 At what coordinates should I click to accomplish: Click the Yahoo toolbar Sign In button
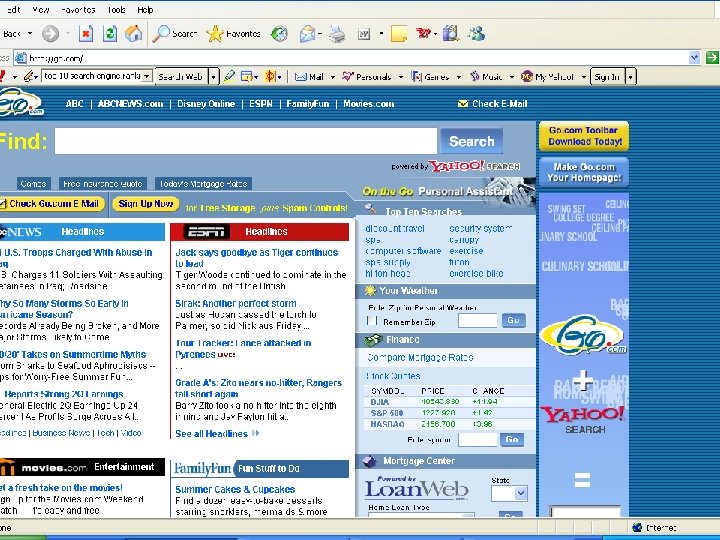(x=607, y=77)
